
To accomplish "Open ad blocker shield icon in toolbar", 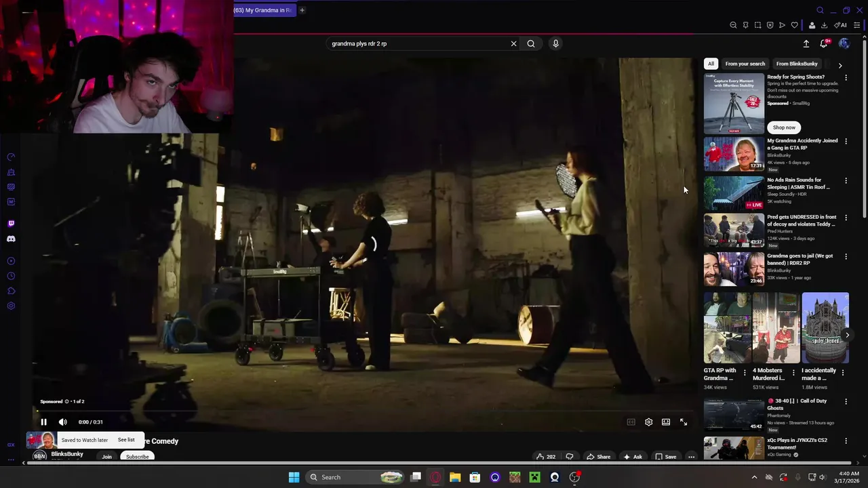I will click(x=770, y=25).
